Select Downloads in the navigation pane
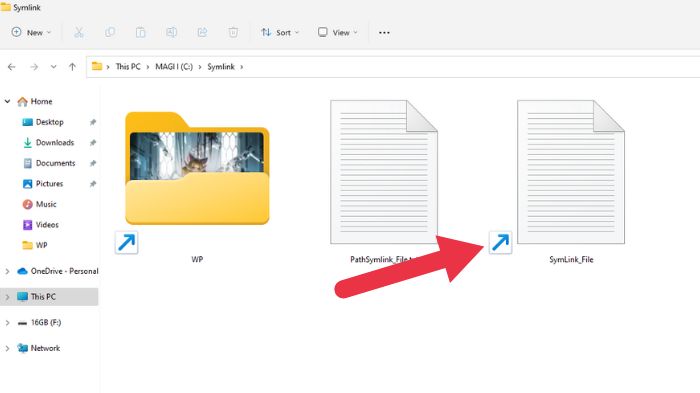Image resolution: width=700 pixels, height=393 pixels. (x=54, y=142)
